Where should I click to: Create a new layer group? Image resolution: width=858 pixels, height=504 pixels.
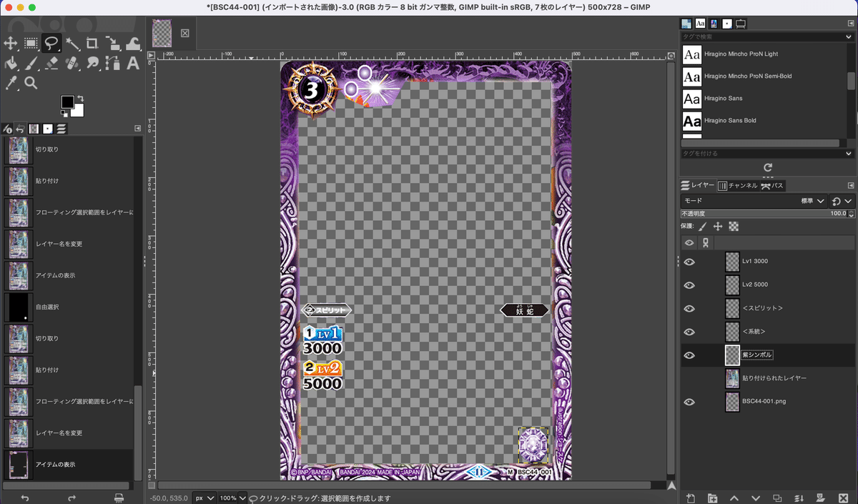coord(712,498)
